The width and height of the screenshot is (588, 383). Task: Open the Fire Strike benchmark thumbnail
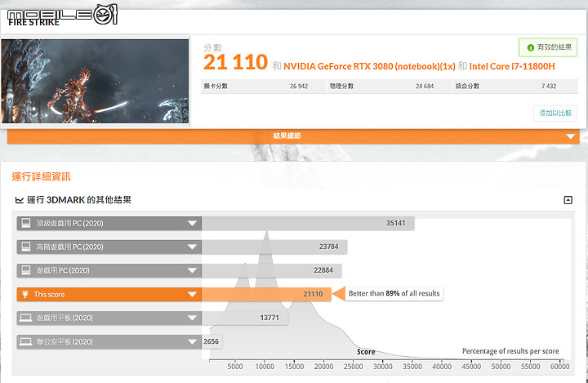click(x=95, y=81)
